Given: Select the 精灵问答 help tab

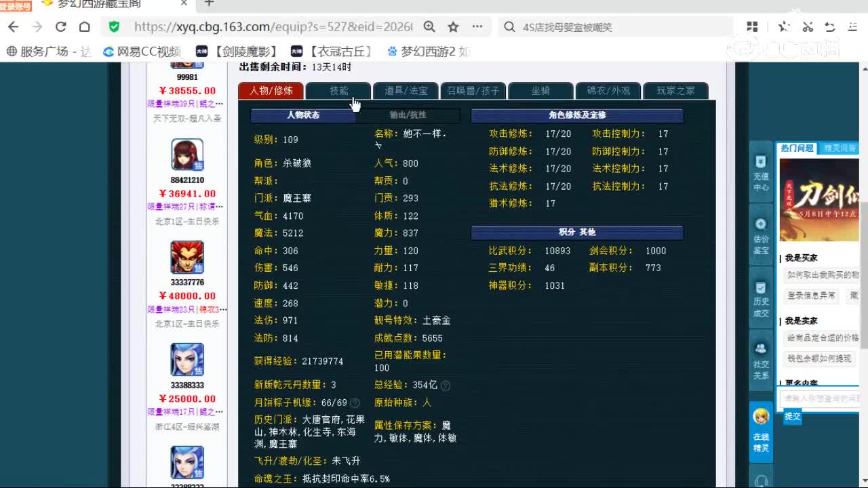Looking at the screenshot, I should 840,148.
